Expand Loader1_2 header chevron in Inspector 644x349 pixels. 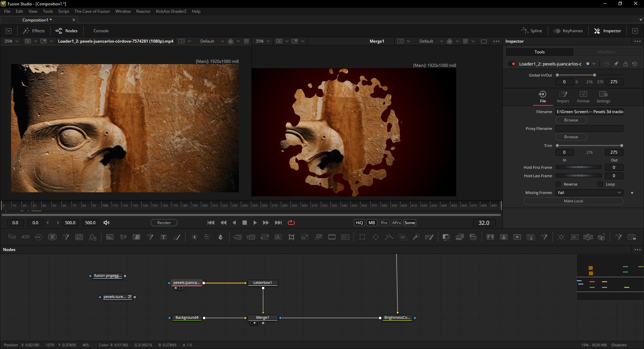[594, 64]
